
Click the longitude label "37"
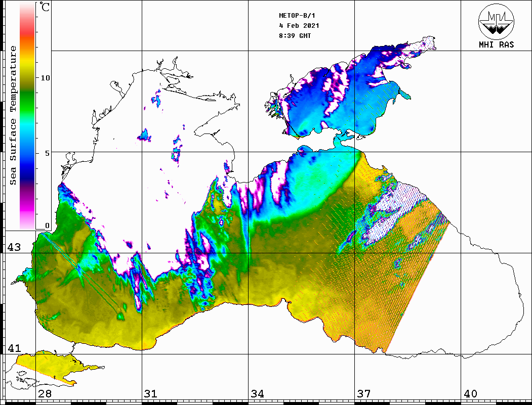[364, 394]
